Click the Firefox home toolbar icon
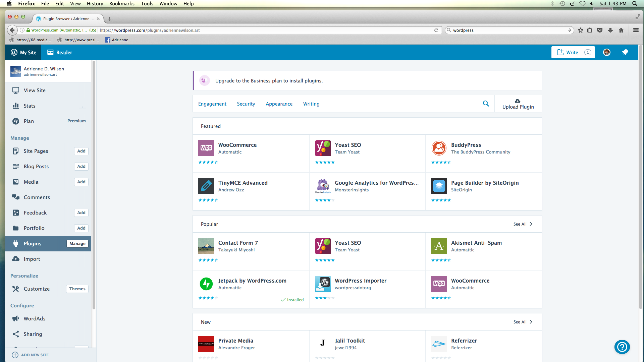This screenshot has width=644, height=362. [621, 30]
